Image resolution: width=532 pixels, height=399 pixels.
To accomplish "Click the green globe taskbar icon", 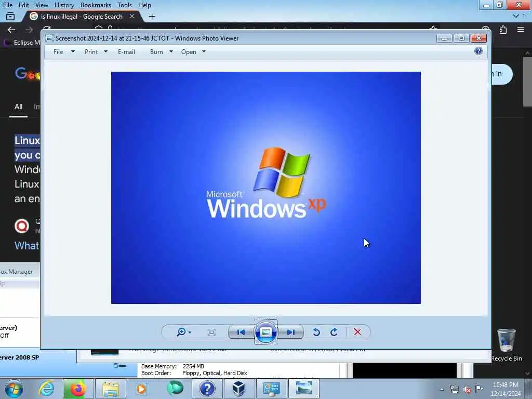I will pyautogui.click(x=175, y=389).
